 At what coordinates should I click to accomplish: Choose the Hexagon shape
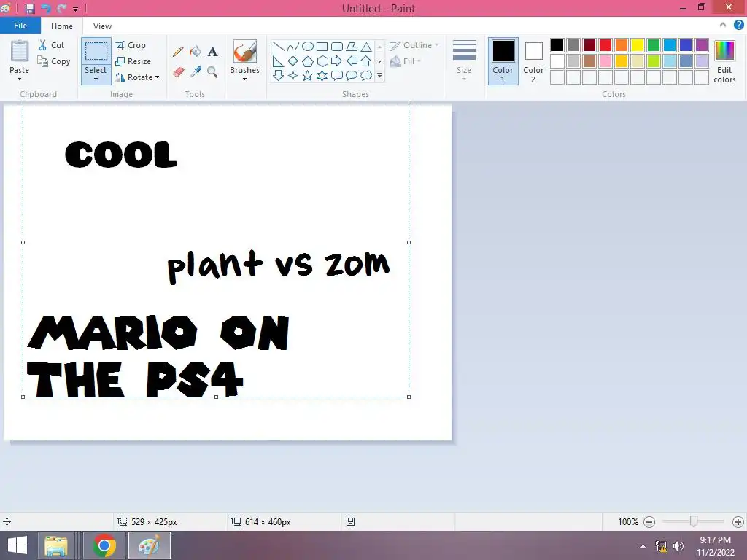tap(322, 61)
